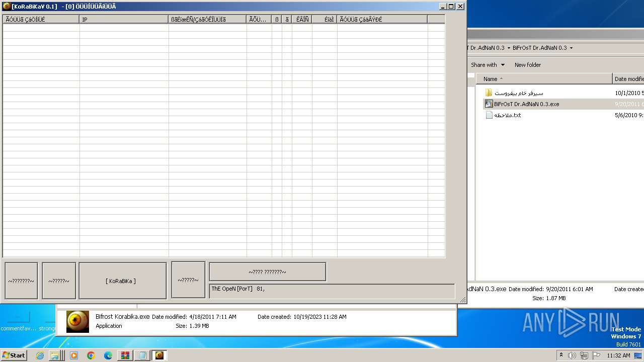Open the network tray icon

pos(584,355)
